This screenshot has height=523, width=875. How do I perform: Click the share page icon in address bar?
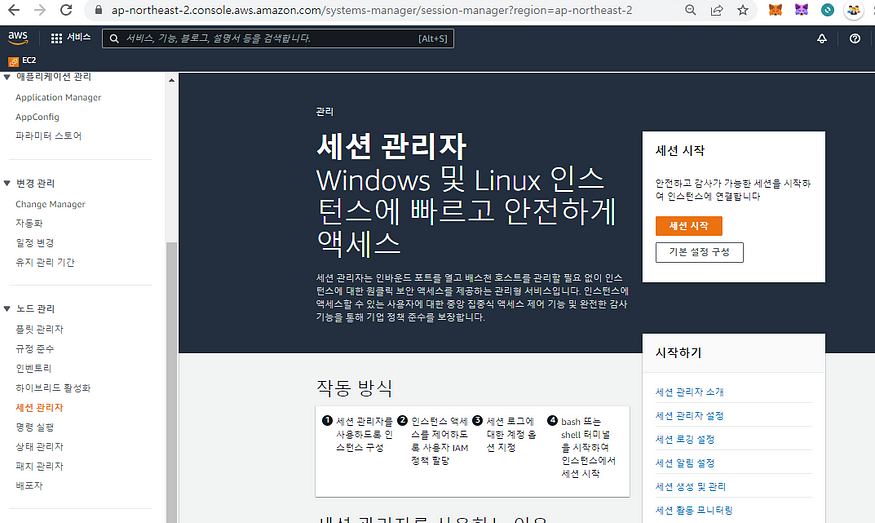point(717,10)
